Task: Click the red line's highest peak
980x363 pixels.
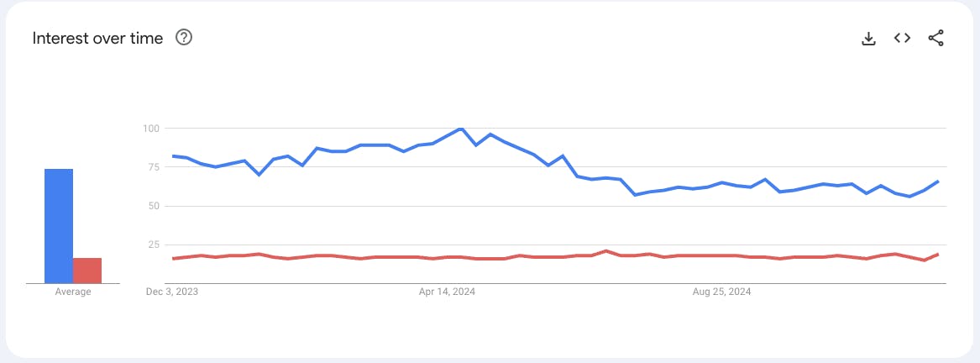Action: pos(605,251)
